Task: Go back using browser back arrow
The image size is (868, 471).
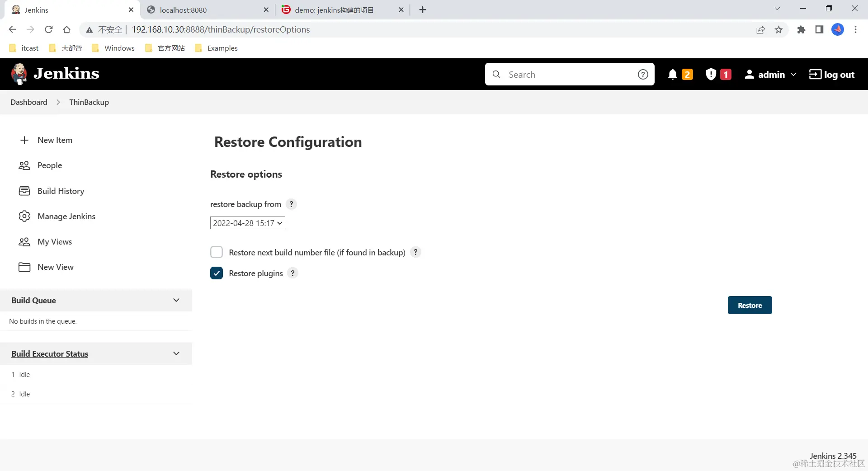Action: coord(12,29)
